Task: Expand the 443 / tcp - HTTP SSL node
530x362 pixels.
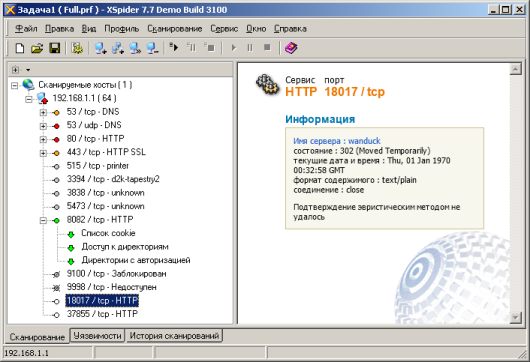Action: tap(43, 153)
